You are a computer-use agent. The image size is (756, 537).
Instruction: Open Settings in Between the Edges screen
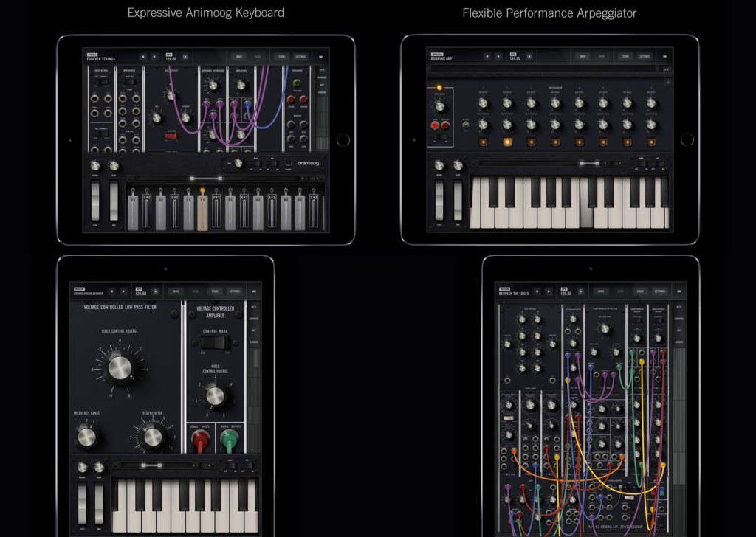pos(660,291)
